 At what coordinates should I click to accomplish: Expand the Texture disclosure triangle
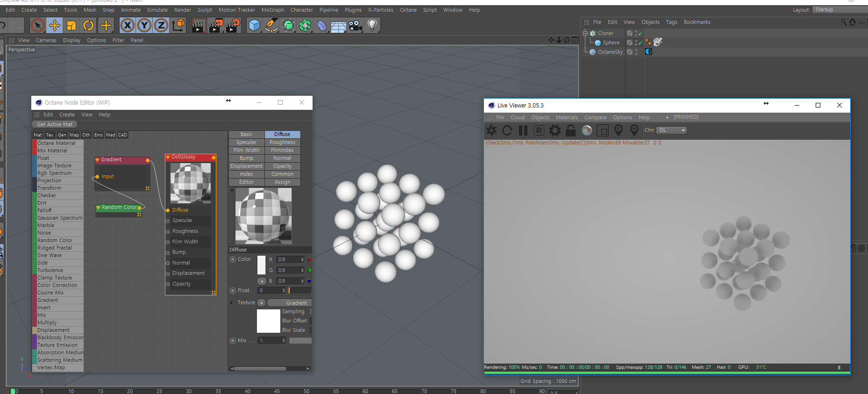232,303
